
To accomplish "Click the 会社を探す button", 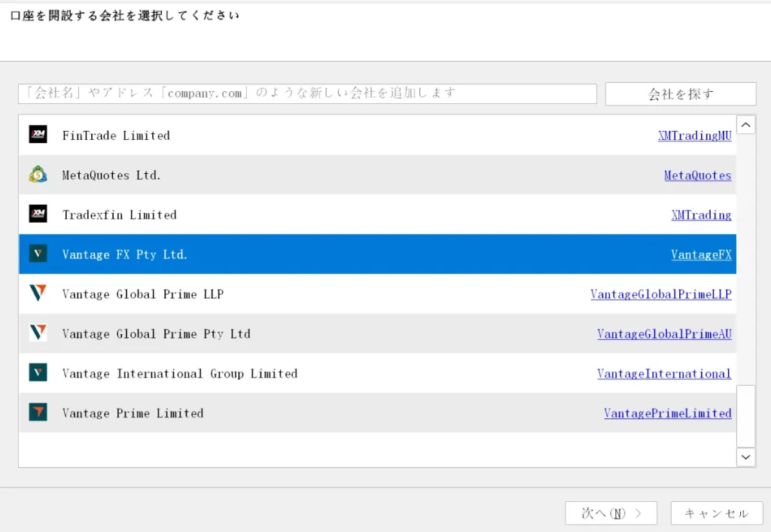I will point(680,93).
